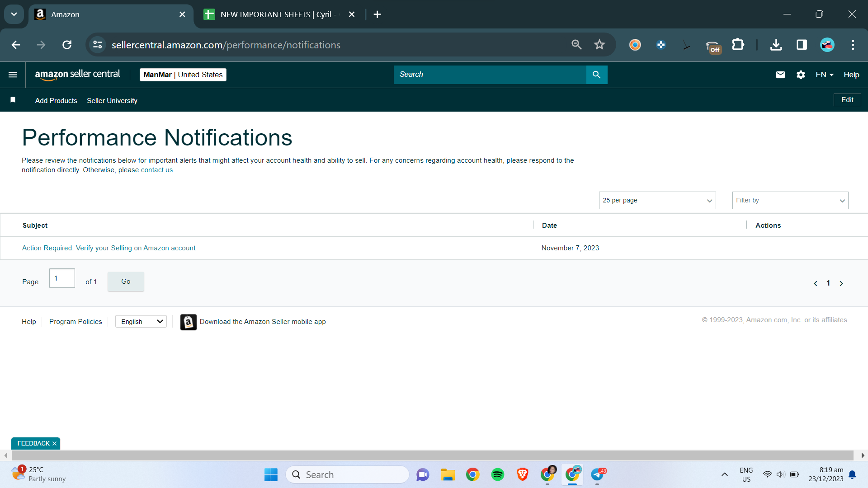The height and width of the screenshot is (488, 868).
Task: Open a new browser tab
Action: click(x=377, y=14)
